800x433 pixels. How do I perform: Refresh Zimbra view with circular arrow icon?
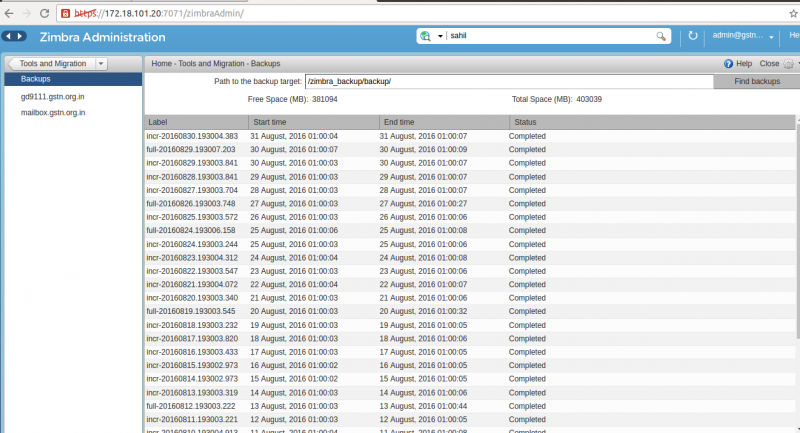point(692,36)
